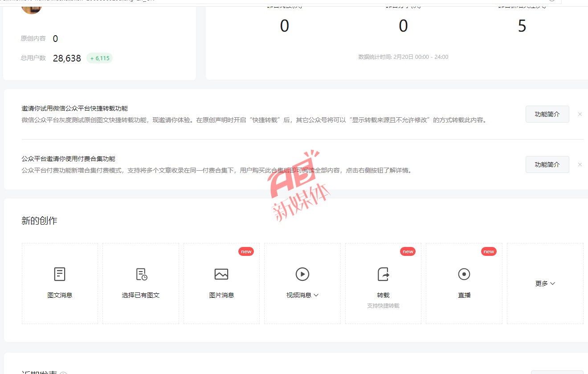Image resolution: width=588 pixels, height=374 pixels.
Task: Dismiss the 快捷转载功能 invitation notice
Action: (580, 114)
